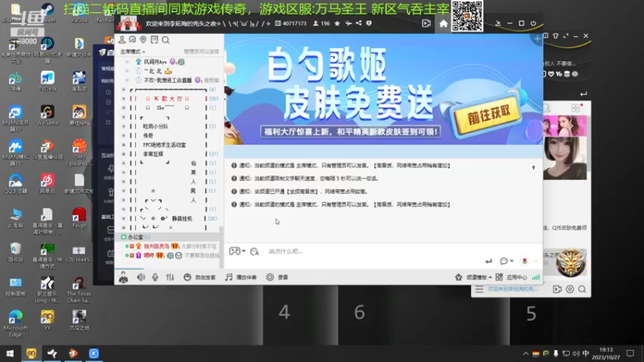
Task: Click the 196 online users count
Action: pos(321,23)
